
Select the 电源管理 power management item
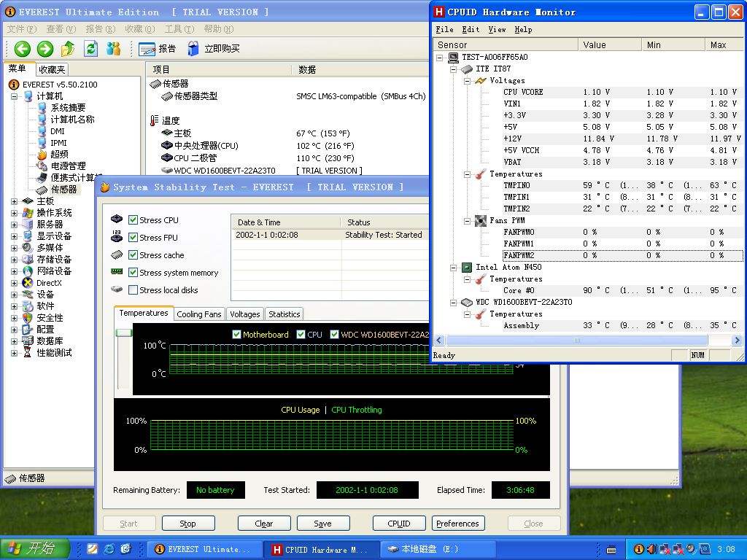[68, 166]
